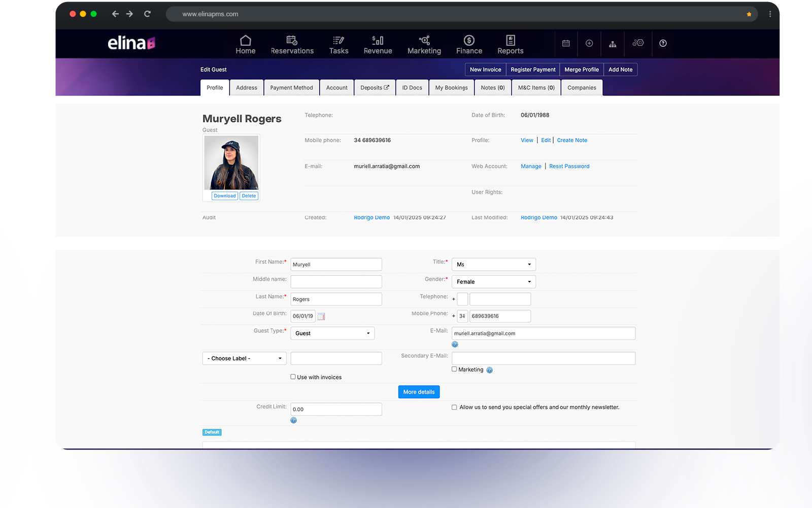Open the M&C Items (0) tab
Viewport: 812px width, 508px height.
tap(536, 88)
